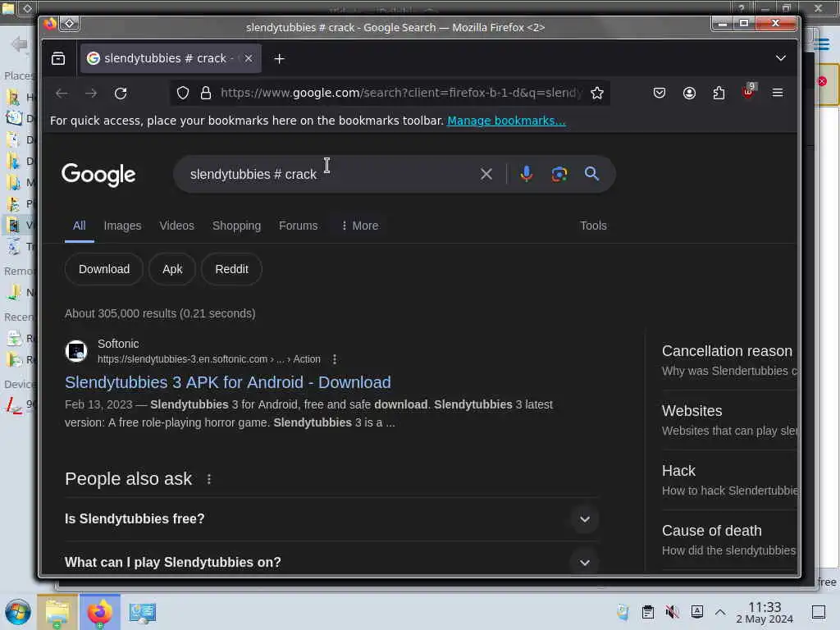Open the Firefox View icon beside the tabs
840x630 pixels.
click(x=58, y=58)
